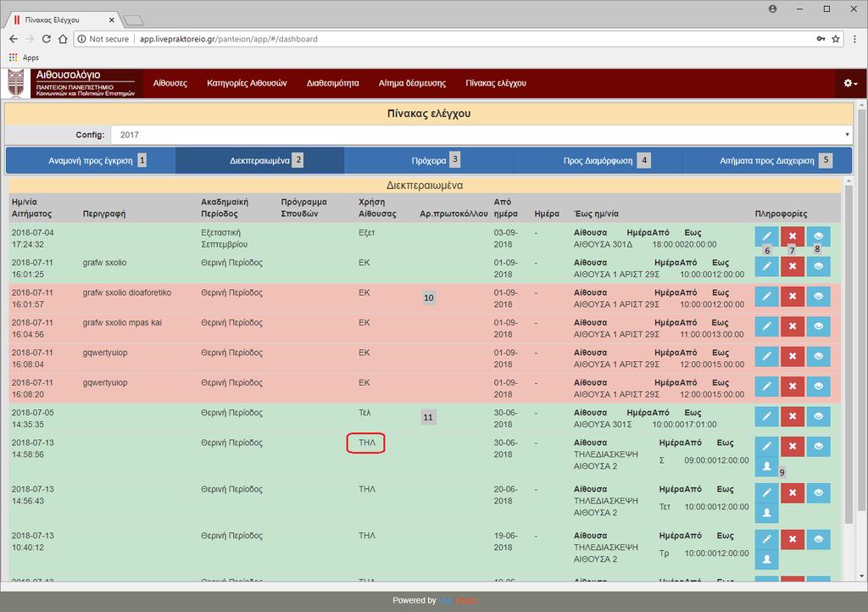Click the browser back arrow

pyautogui.click(x=14, y=39)
